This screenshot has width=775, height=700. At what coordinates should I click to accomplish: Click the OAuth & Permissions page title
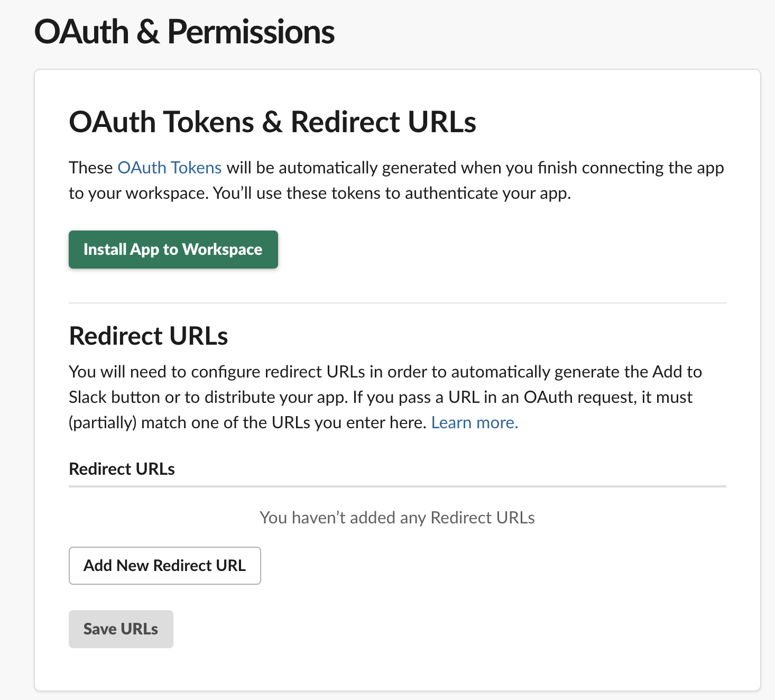tap(184, 32)
